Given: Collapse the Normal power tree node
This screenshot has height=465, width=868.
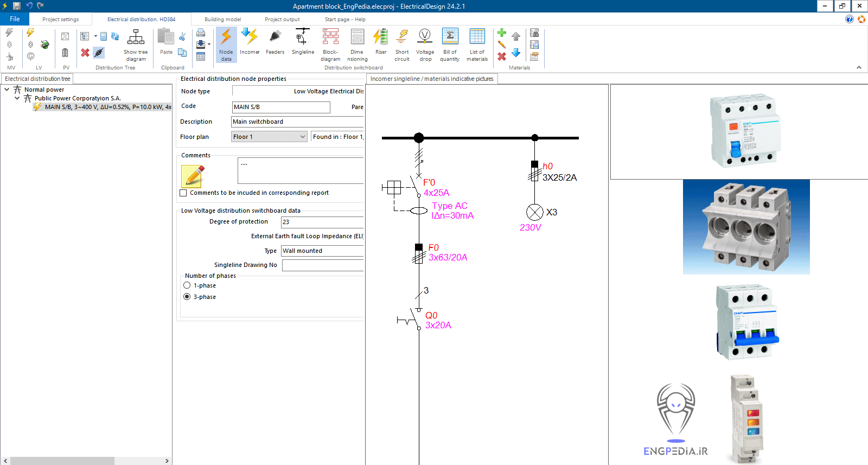Looking at the screenshot, I should (x=7, y=90).
